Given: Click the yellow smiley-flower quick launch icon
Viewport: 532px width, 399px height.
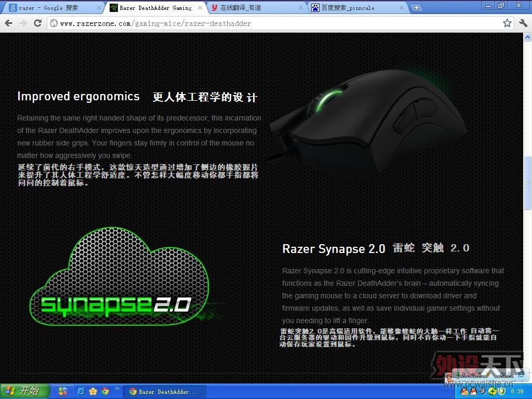Looking at the screenshot, I should click(93, 391).
